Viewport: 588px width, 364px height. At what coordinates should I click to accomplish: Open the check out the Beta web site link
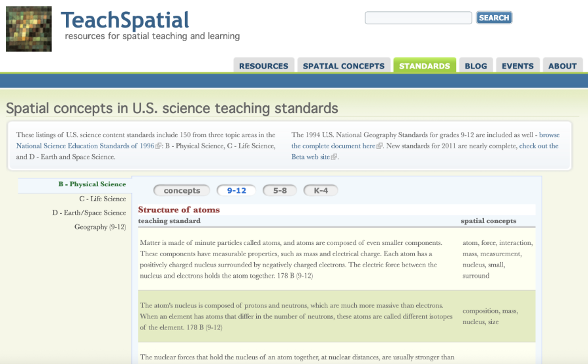[311, 157]
